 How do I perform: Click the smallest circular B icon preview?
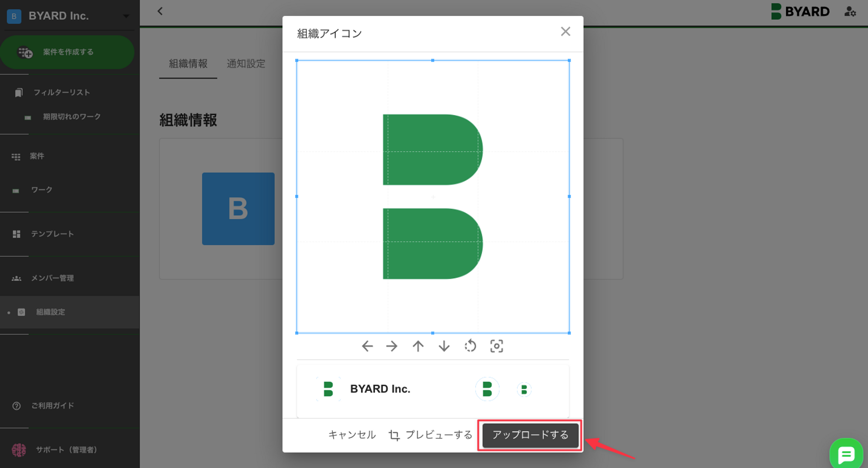pos(524,390)
